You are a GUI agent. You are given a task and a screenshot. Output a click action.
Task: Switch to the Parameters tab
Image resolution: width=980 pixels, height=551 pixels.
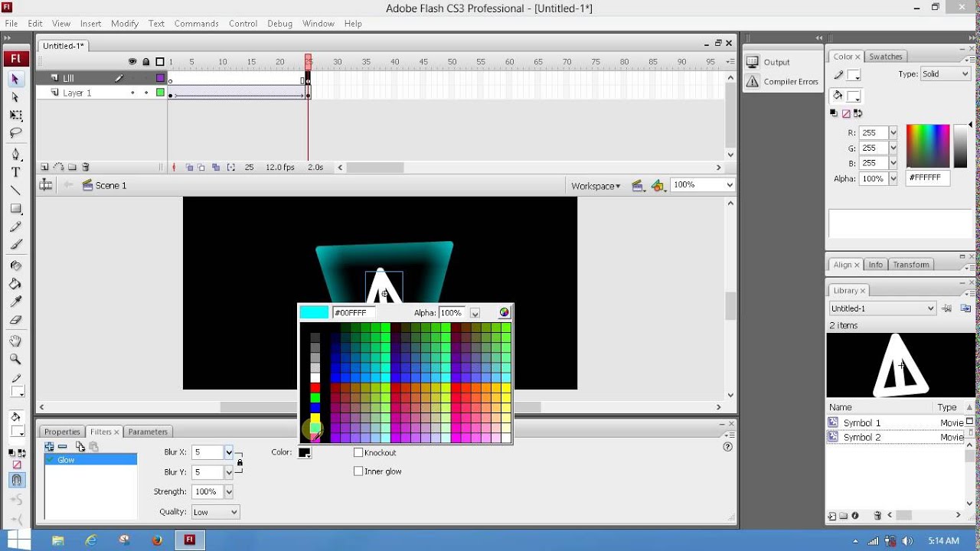[148, 432]
